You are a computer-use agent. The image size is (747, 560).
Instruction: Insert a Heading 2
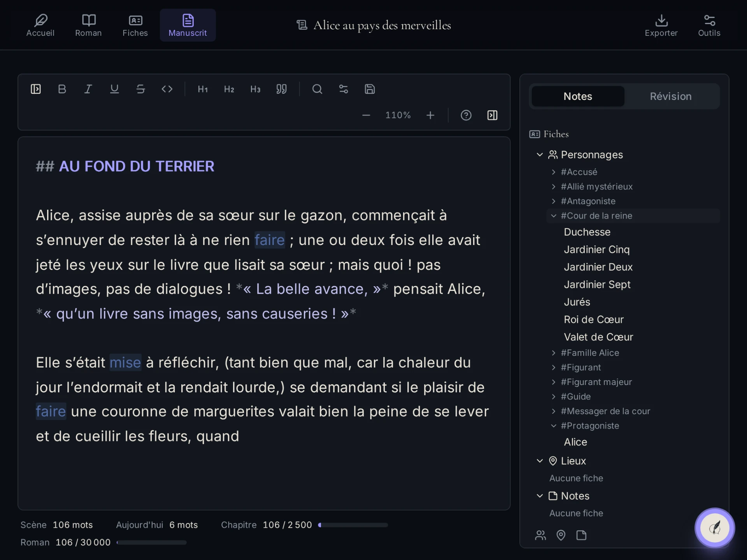(x=229, y=89)
